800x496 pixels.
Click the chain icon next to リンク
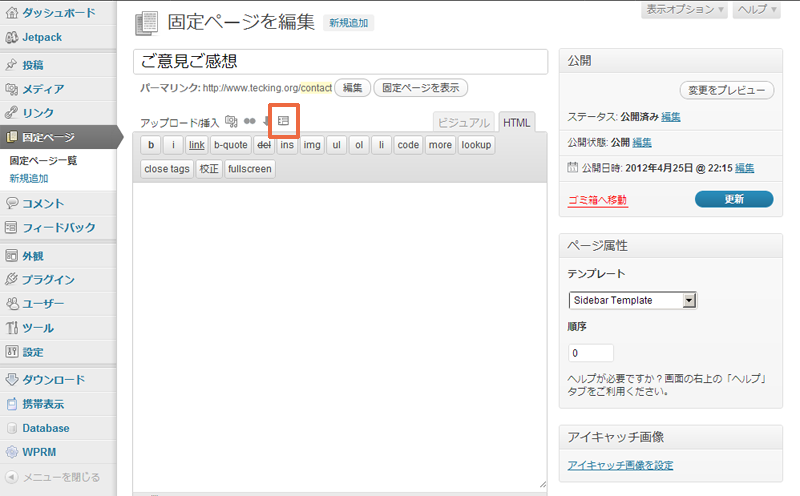pos(11,112)
